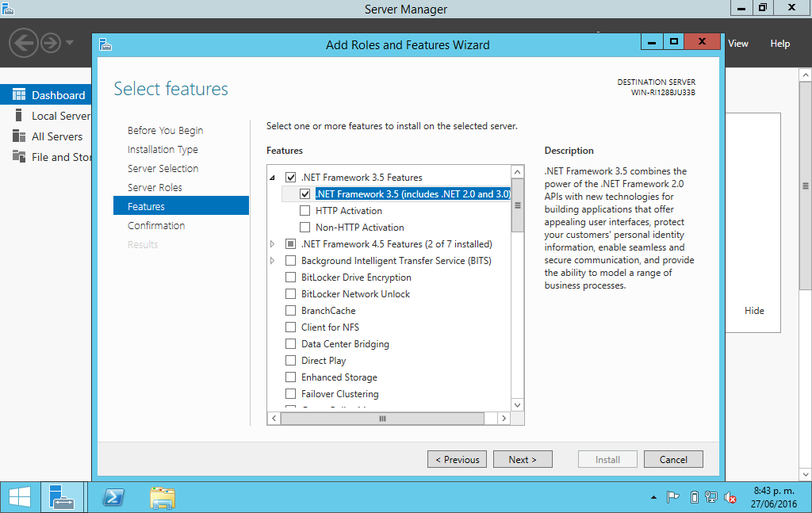Check Background Intelligent Transfer Service (BITS)

tap(290, 260)
